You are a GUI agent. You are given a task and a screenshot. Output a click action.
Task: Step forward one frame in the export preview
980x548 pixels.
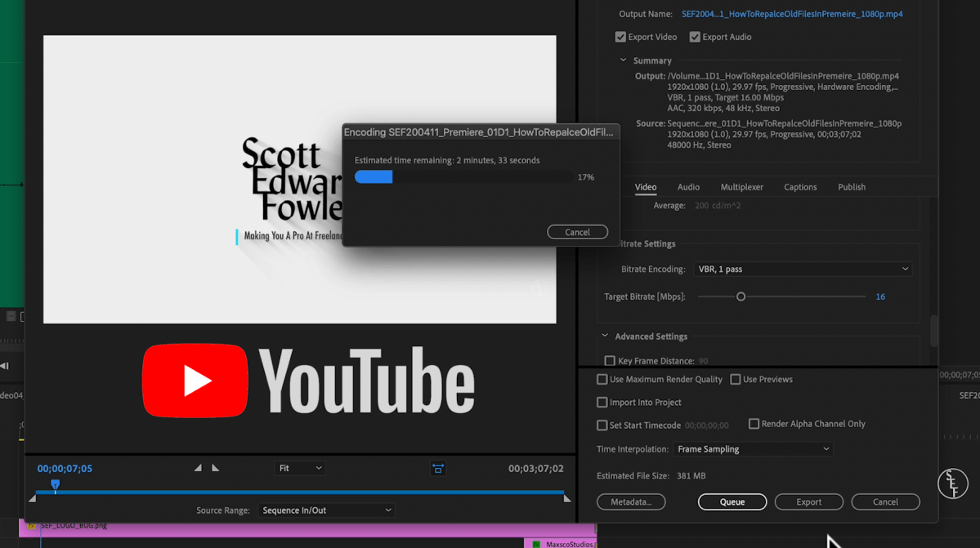point(215,467)
